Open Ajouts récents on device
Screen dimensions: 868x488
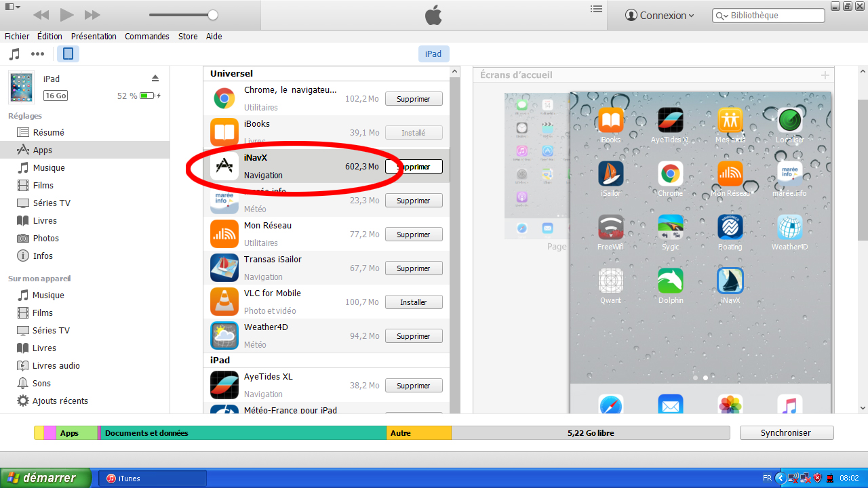pyautogui.click(x=60, y=401)
